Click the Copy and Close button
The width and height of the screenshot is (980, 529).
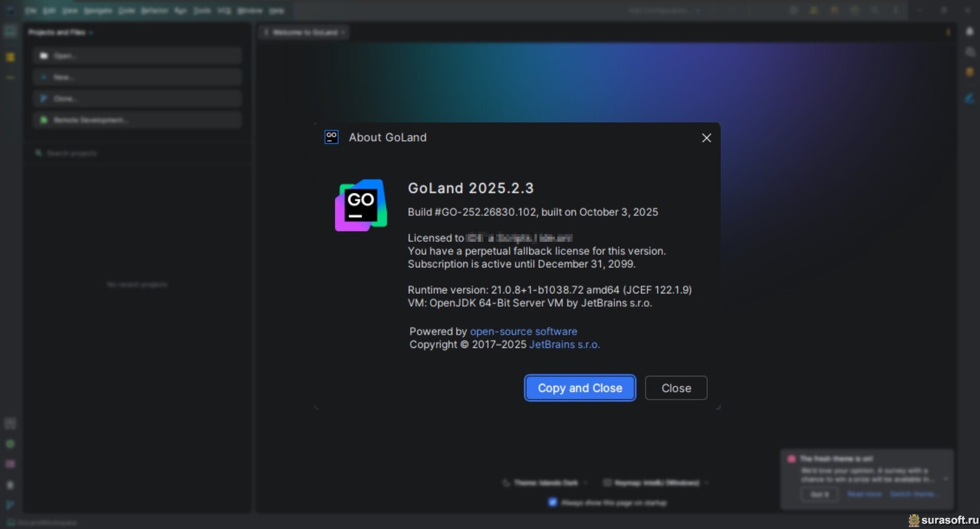point(579,388)
